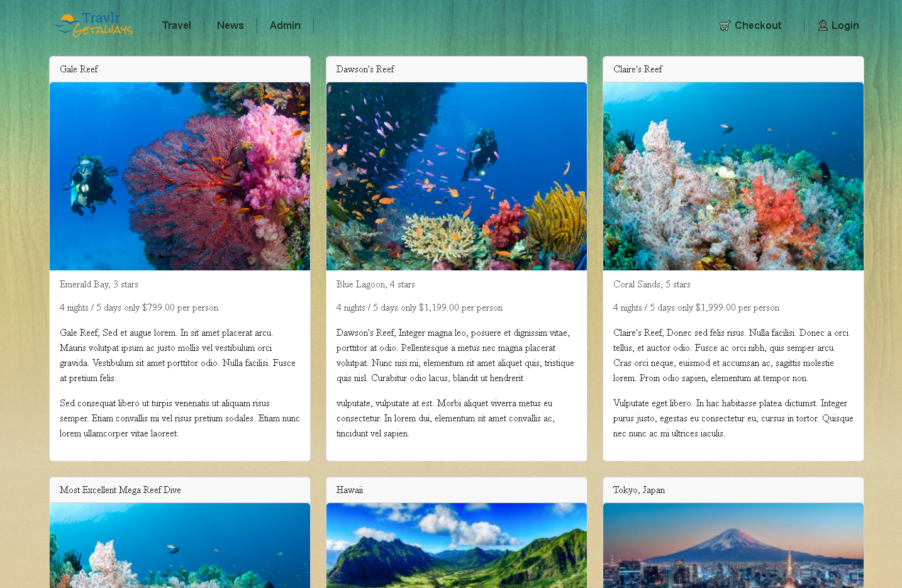The height and width of the screenshot is (588, 902).
Task: Click the Gale Reef card title
Action: pyautogui.click(x=79, y=69)
